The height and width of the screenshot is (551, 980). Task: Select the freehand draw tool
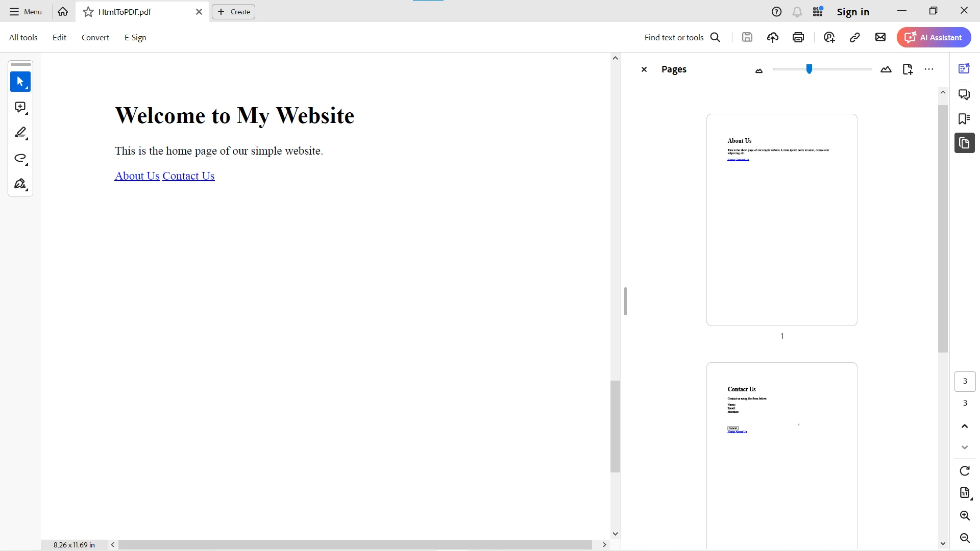20,158
